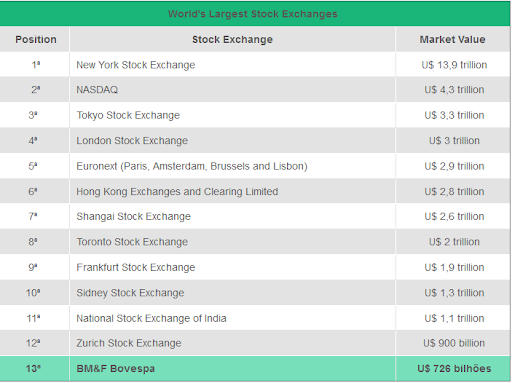Click Sidney Stock Exchange name
The height and width of the screenshot is (383, 512).
coord(130,293)
